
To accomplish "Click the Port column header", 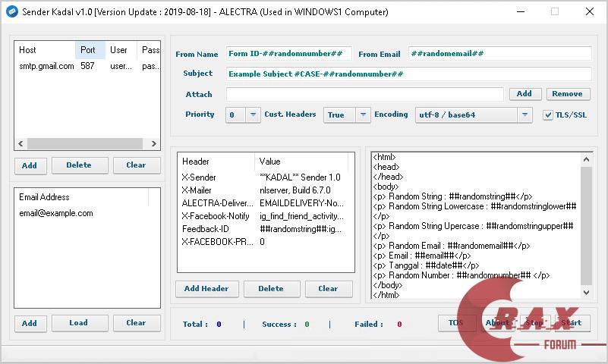I will pos(90,50).
